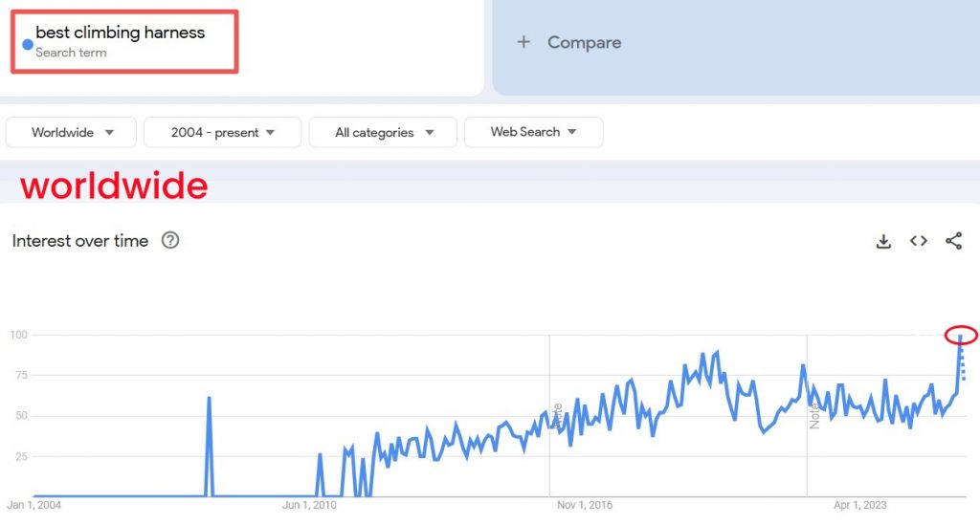Click the red-circled peak point at 100
This screenshot has height=525, width=980.
(x=960, y=336)
